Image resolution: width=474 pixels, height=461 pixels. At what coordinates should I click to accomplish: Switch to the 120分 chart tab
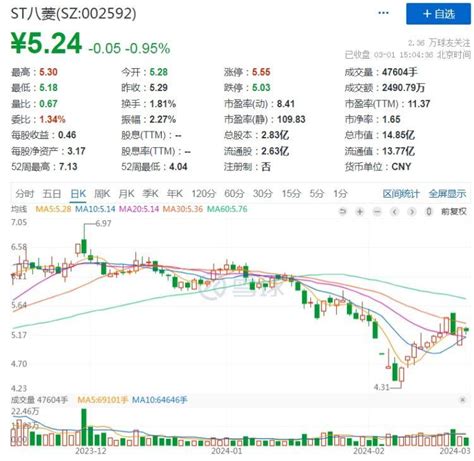click(x=204, y=194)
